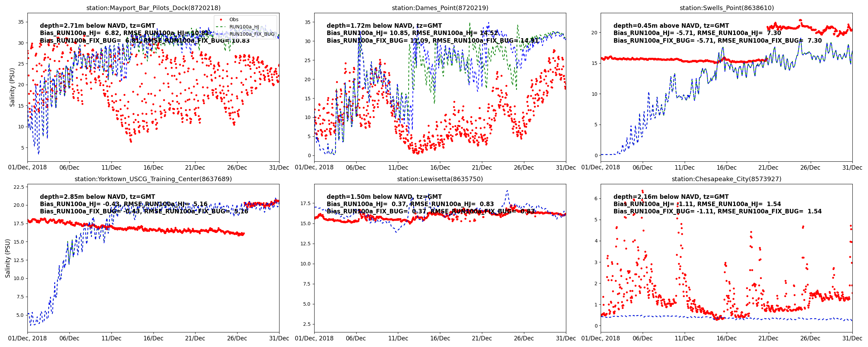Click the green RUN100a_HJ legend line sample

[x=221, y=27]
